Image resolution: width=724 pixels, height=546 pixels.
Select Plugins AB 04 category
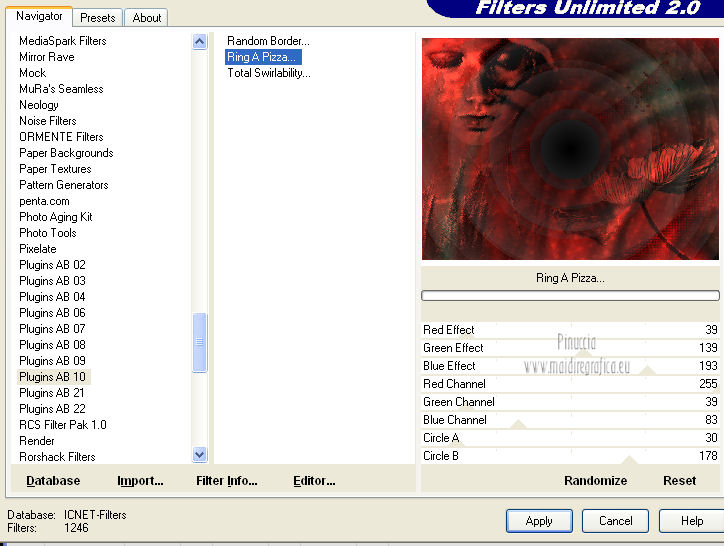coord(52,297)
